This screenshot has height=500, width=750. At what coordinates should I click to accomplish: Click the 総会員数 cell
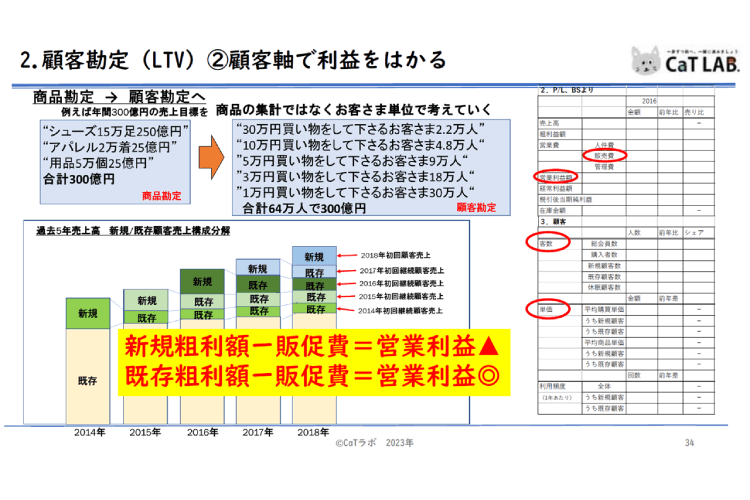tap(604, 244)
